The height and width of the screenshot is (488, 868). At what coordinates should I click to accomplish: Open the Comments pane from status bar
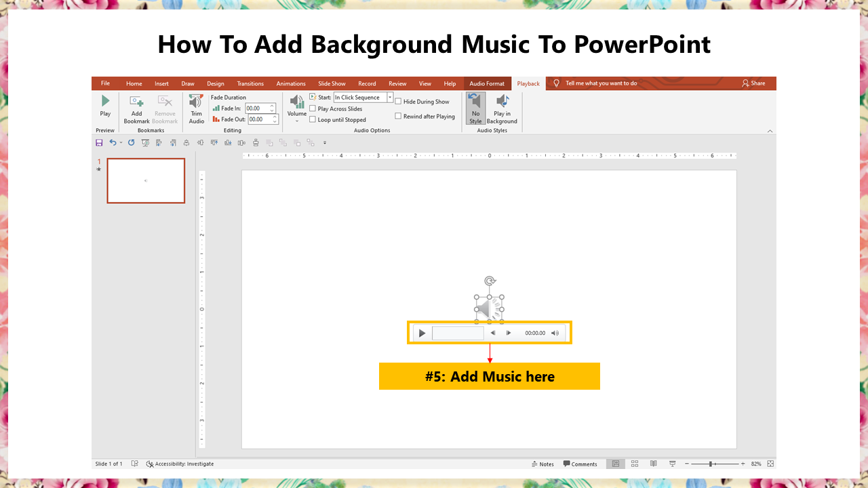click(580, 464)
